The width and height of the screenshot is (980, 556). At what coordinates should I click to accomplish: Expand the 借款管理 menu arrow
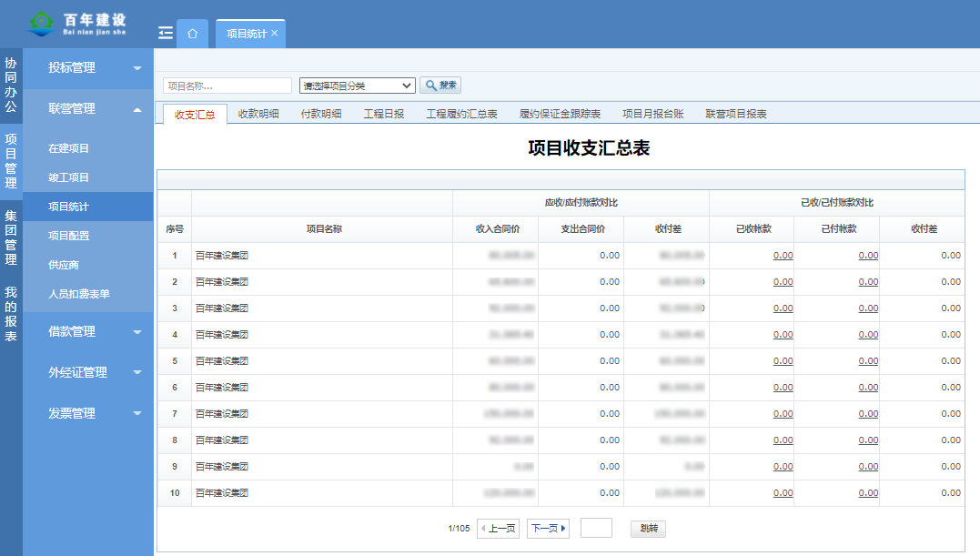pyautogui.click(x=137, y=332)
